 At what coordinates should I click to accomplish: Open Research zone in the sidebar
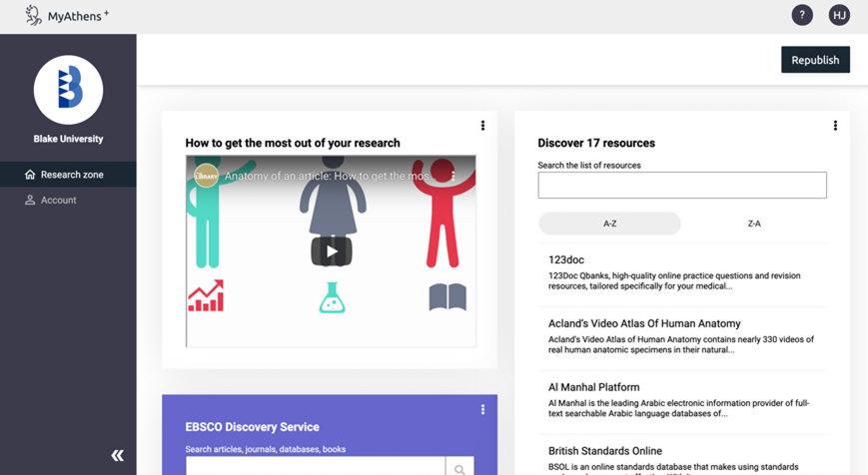[68, 175]
